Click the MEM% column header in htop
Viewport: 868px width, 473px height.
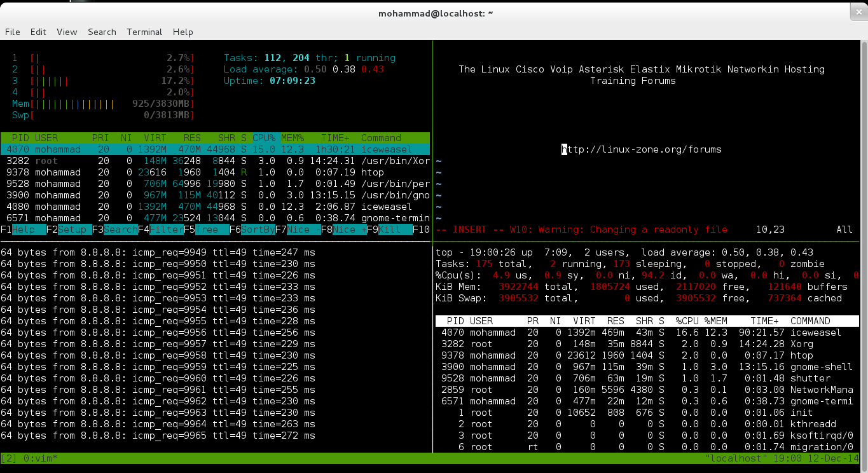point(293,138)
